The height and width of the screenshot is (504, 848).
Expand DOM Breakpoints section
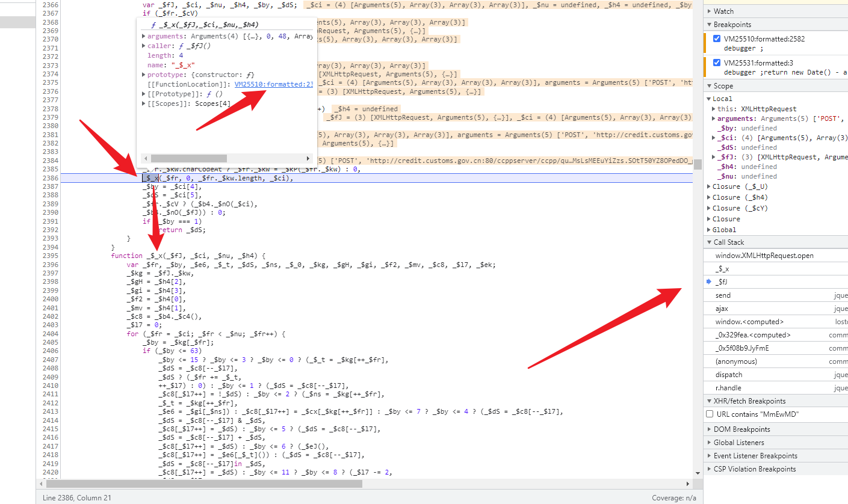(x=708, y=429)
